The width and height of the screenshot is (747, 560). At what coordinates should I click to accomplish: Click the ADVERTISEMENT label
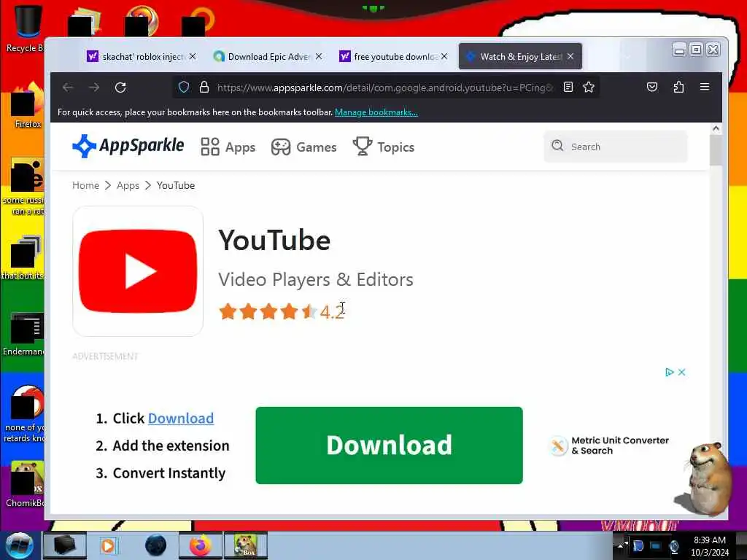point(105,356)
